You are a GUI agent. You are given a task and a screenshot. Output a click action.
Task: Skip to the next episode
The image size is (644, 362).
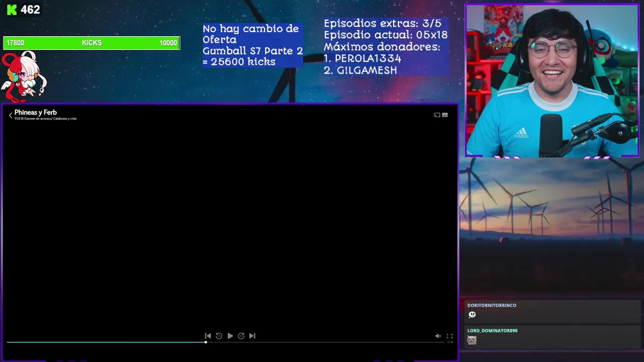coord(252,336)
